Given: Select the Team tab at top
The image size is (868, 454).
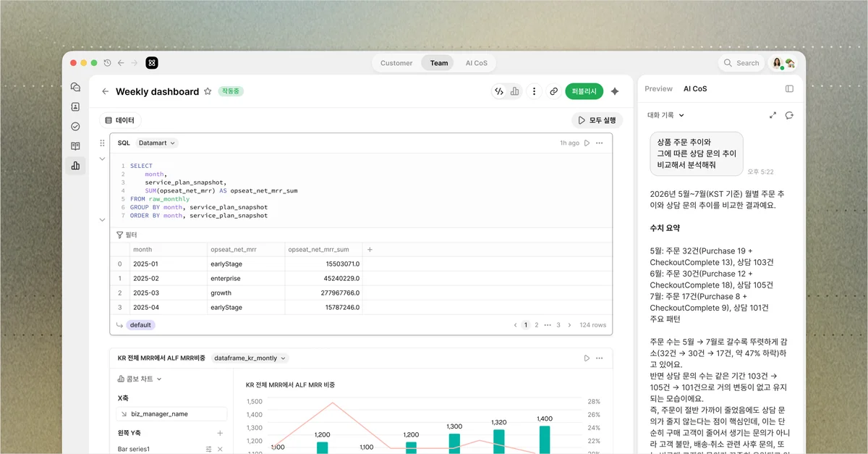Looking at the screenshot, I should coord(439,63).
